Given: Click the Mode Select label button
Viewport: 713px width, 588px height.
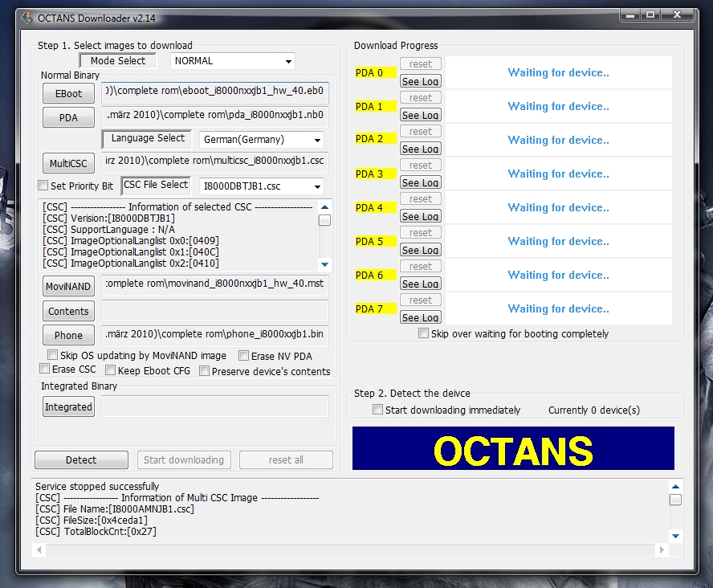Looking at the screenshot, I should 118,61.
